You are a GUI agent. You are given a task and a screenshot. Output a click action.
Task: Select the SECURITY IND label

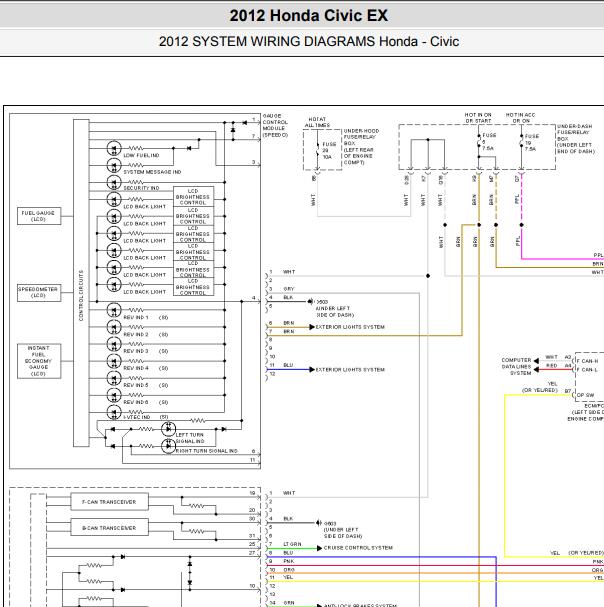tap(141, 188)
